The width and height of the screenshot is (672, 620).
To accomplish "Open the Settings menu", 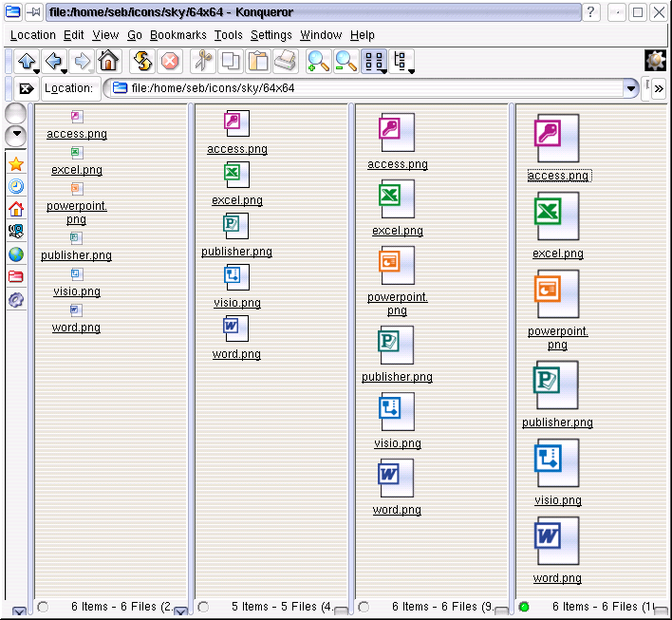I will pos(271,35).
